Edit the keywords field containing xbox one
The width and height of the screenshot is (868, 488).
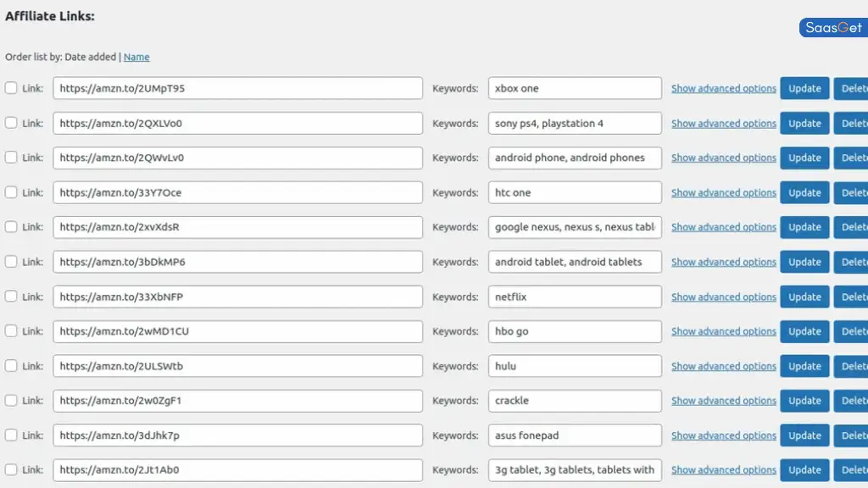click(575, 88)
